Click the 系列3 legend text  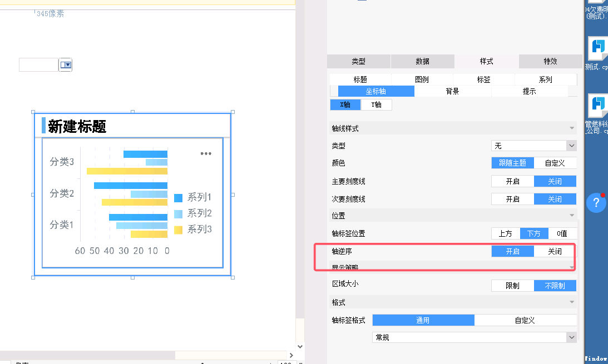(199, 230)
